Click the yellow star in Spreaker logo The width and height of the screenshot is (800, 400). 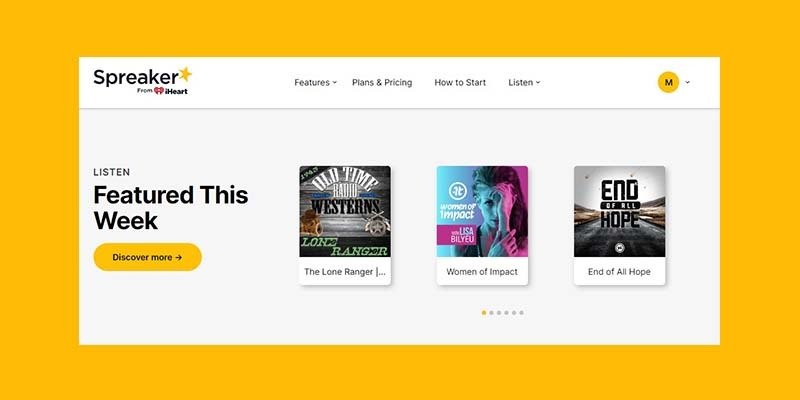(185, 74)
